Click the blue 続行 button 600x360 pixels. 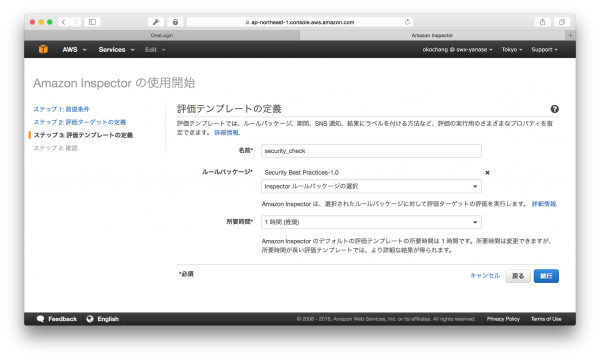tap(546, 276)
